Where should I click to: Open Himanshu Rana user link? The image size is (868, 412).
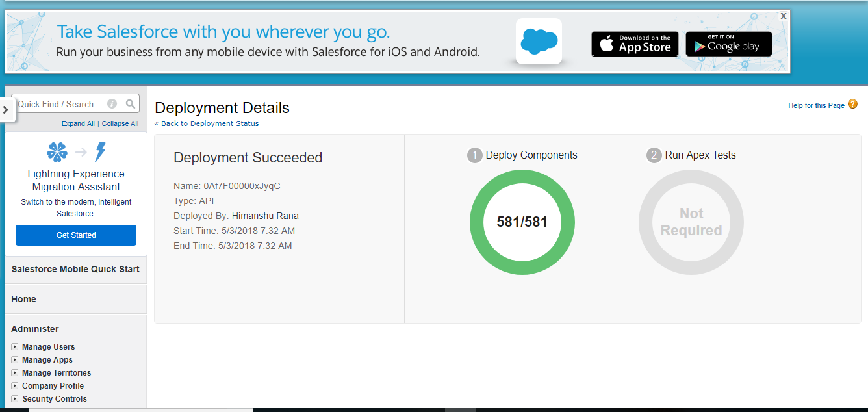tap(265, 216)
